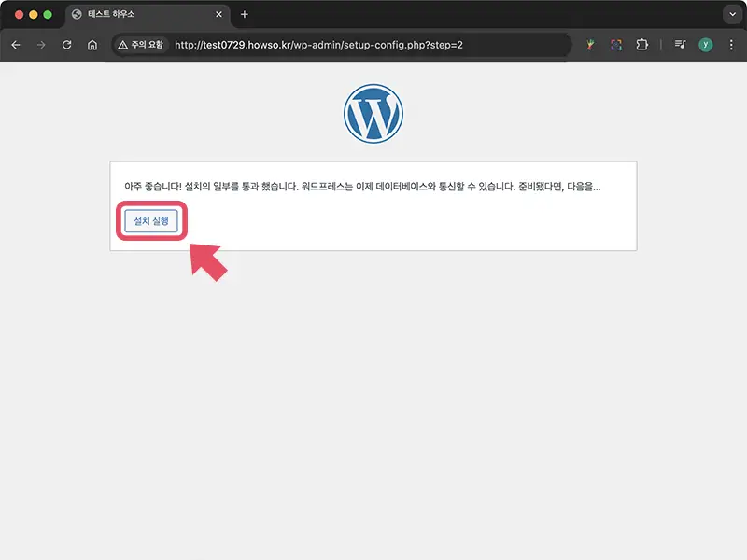Select the 테스트 하우소 tab
The height and width of the screenshot is (560, 747).
(148, 14)
